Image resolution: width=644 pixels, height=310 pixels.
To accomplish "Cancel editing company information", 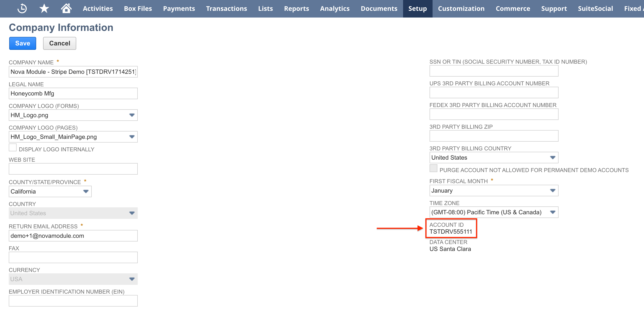I will tap(59, 43).
